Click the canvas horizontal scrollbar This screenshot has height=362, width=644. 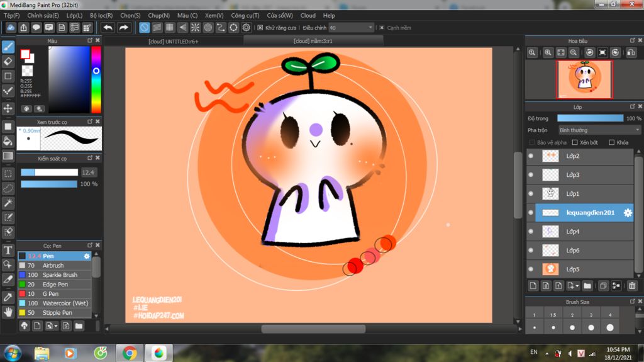tap(313, 329)
